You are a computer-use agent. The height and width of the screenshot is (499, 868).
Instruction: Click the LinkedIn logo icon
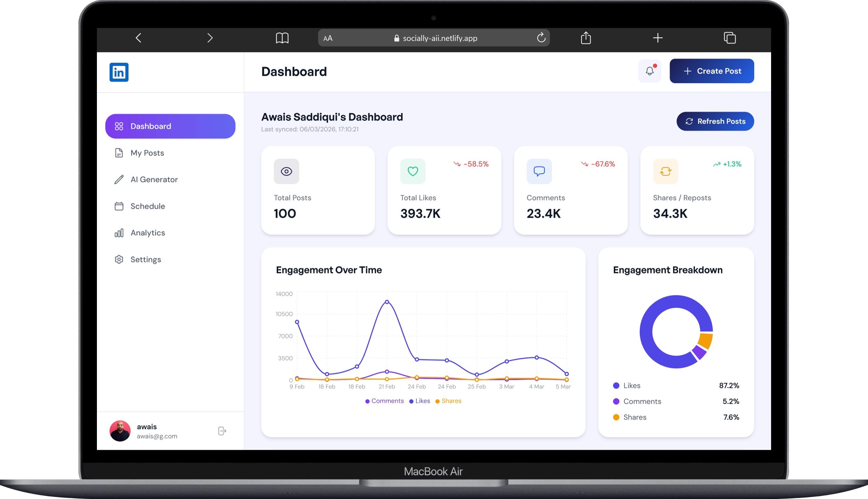pyautogui.click(x=119, y=72)
